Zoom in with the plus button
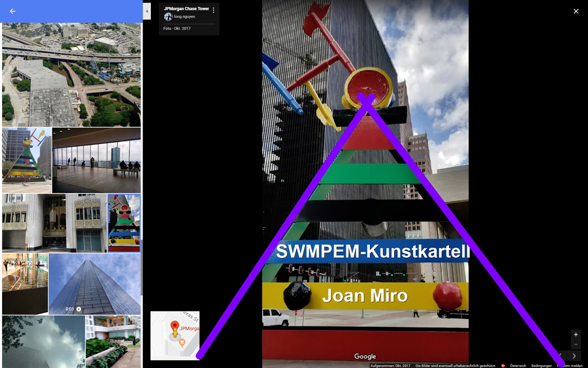Image resolution: width=588 pixels, height=368 pixels. point(576,335)
